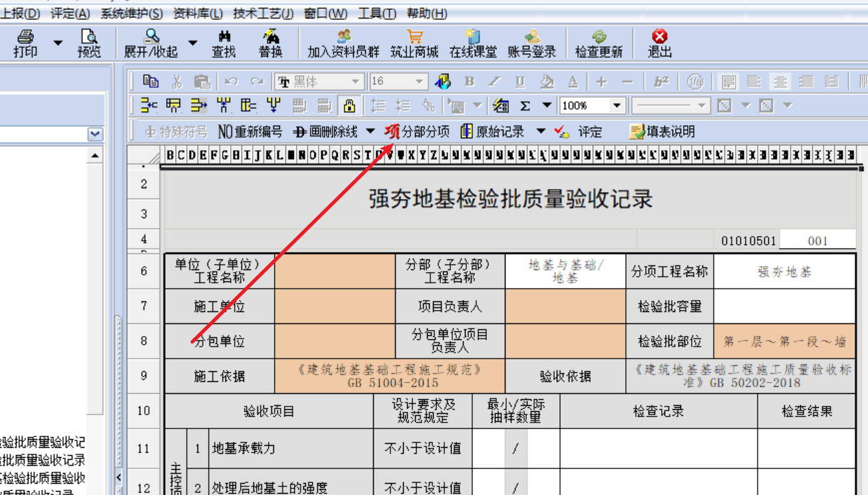Click the 原始记录 button
Screen dimensions: 868x495
493,132
